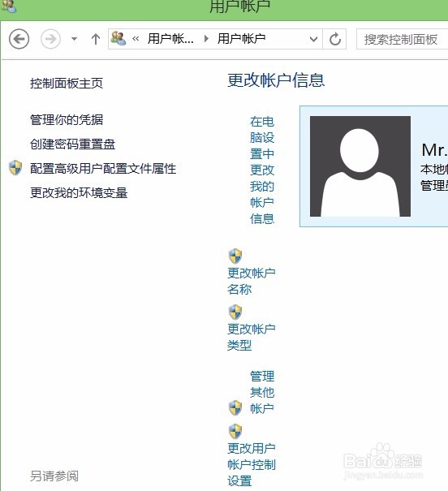448x491 pixels.
Task: Click the Forward navigation arrow
Action: [50, 39]
